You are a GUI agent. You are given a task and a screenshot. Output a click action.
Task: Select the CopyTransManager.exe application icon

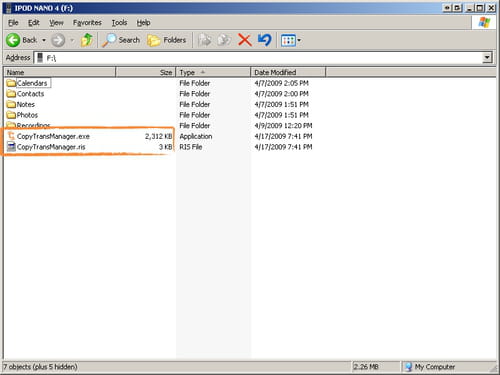(x=11, y=136)
